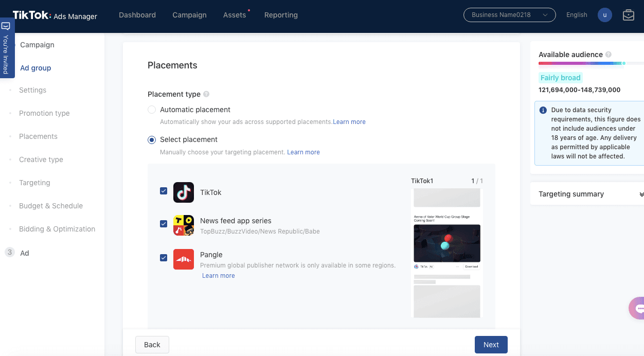Select the Automatic placement radio button
Screen dimensions: 644x356
(x=152, y=110)
